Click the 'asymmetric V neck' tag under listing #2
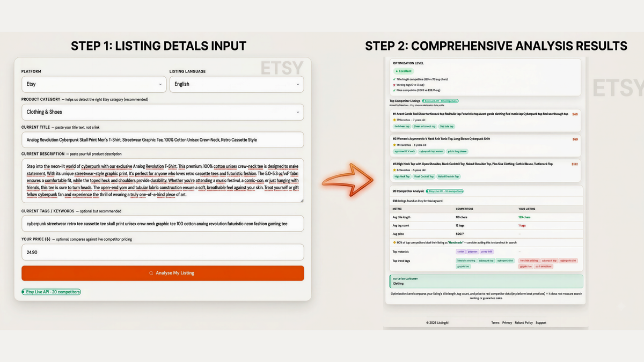The width and height of the screenshot is (644, 362). (405, 151)
